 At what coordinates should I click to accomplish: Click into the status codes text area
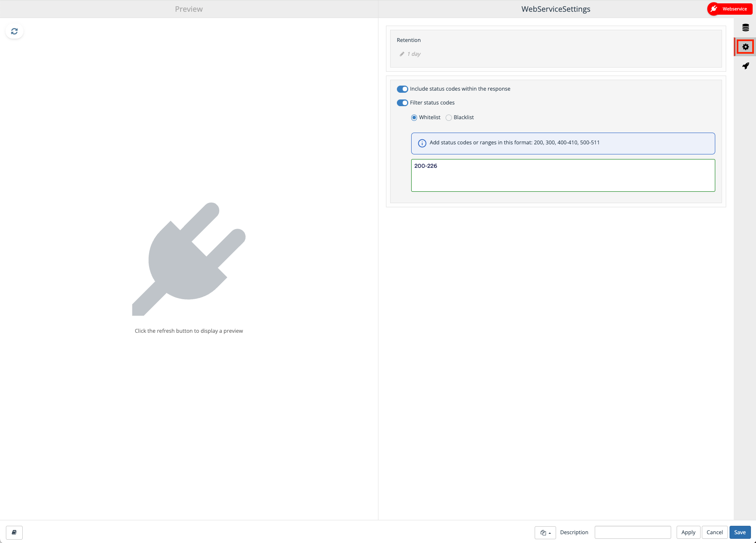pyautogui.click(x=563, y=175)
